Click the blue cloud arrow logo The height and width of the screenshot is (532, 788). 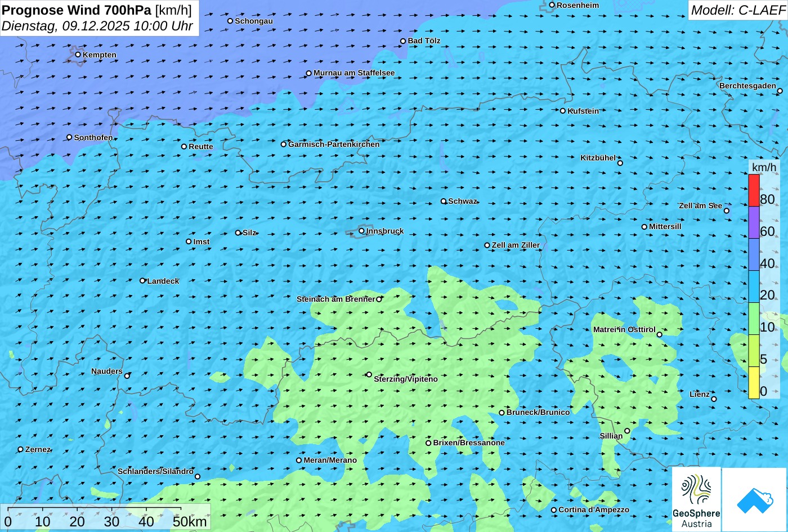tap(755, 499)
